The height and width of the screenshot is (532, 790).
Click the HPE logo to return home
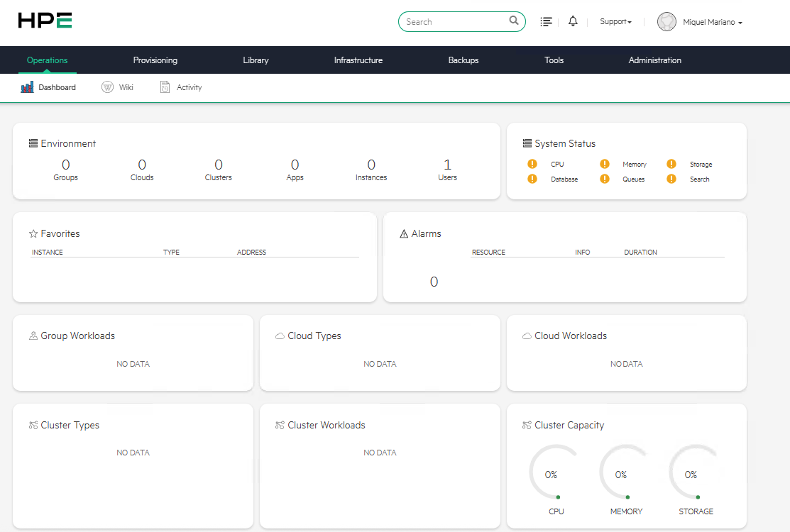(x=44, y=21)
